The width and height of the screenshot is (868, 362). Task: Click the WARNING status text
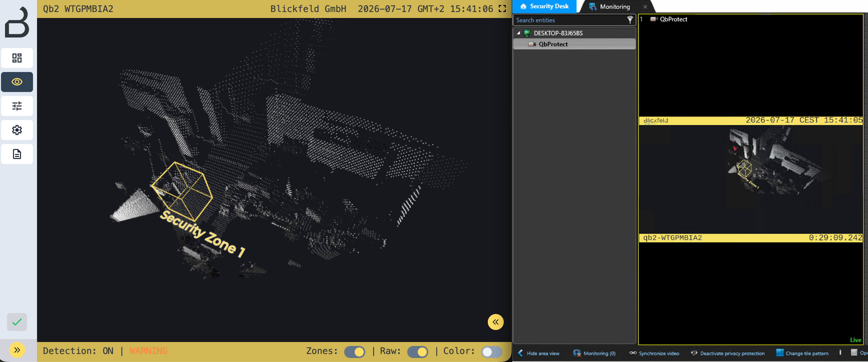coord(149,351)
